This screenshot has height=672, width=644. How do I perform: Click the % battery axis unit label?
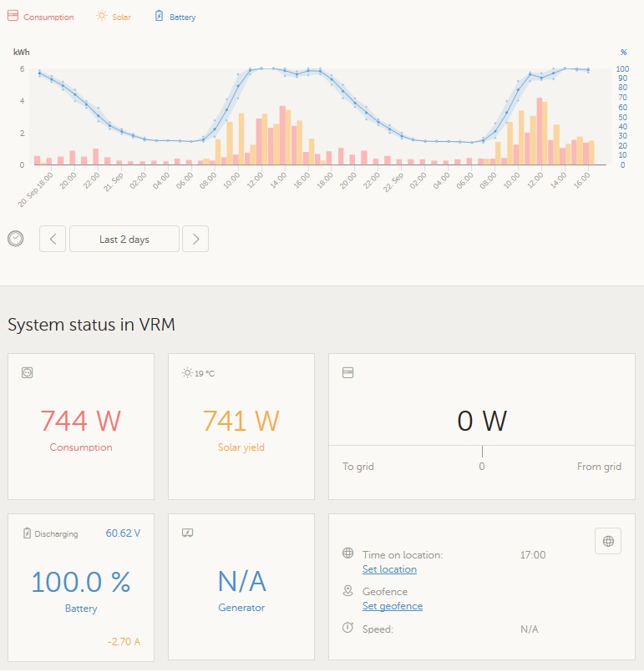(x=623, y=52)
